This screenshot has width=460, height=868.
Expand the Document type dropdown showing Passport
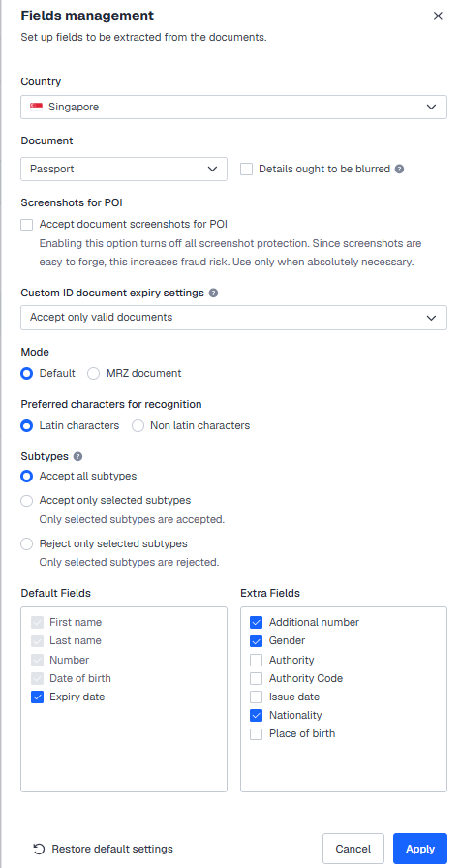point(124,169)
